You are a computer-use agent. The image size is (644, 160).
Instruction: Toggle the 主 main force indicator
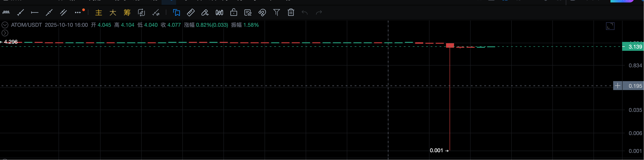pyautogui.click(x=99, y=12)
